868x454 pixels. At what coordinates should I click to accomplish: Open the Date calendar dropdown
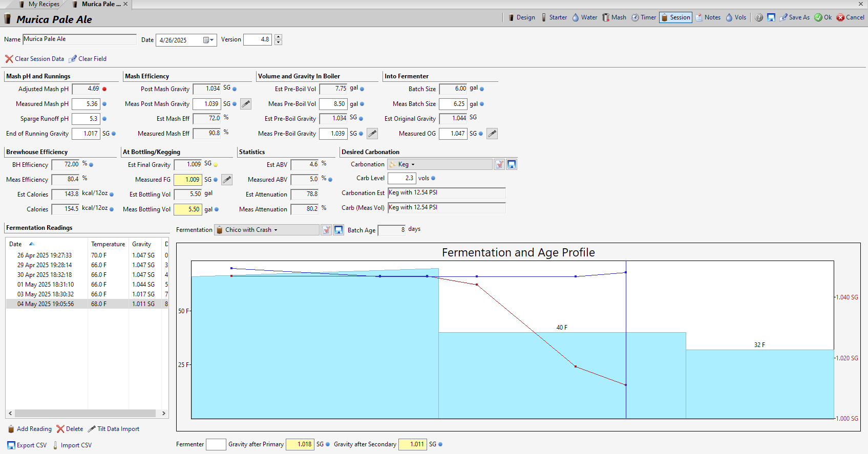[x=208, y=40]
